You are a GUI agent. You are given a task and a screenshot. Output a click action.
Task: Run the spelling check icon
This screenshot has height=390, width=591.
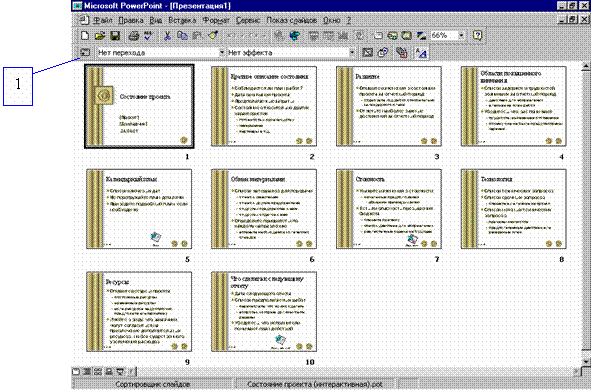coord(149,36)
